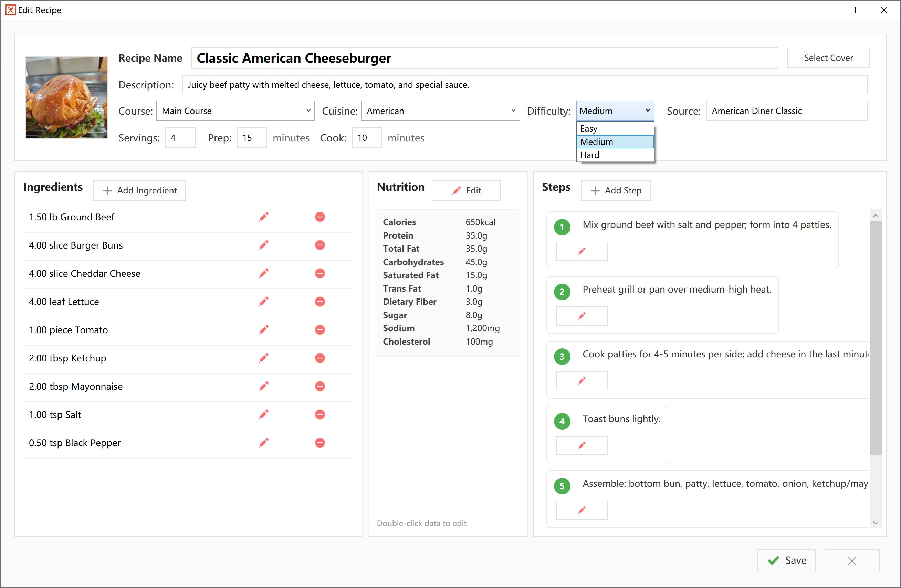Choose Medium difficulty option
901x588 pixels.
click(615, 142)
